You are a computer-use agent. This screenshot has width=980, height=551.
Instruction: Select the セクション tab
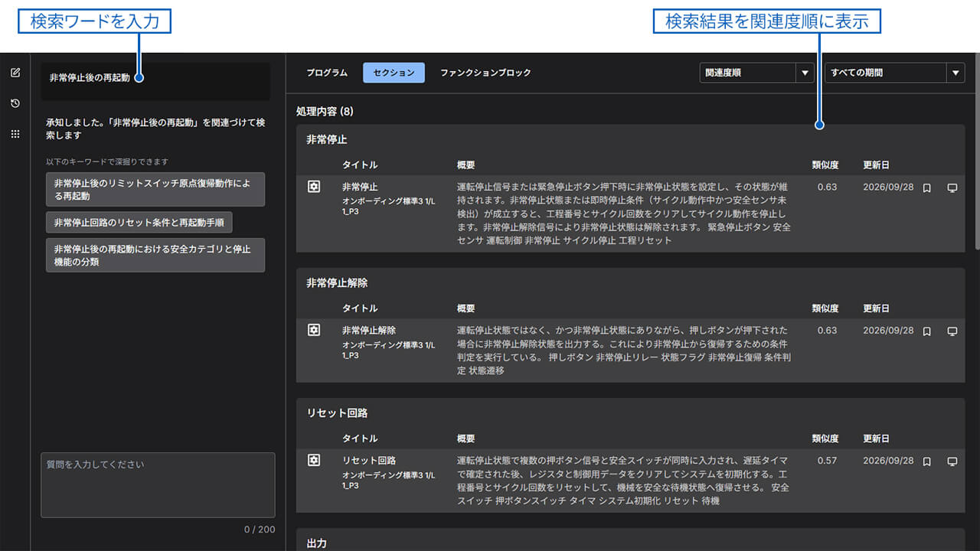[394, 73]
